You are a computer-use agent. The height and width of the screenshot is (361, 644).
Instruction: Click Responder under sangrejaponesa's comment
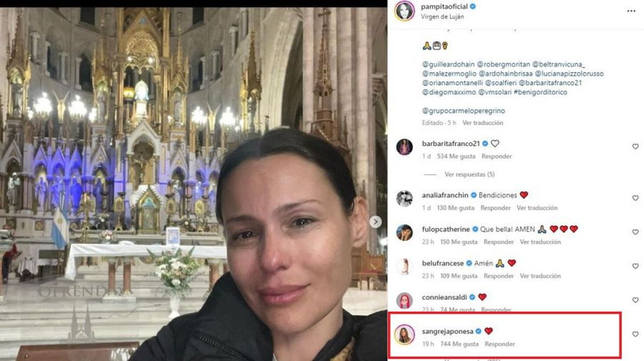[x=500, y=344]
